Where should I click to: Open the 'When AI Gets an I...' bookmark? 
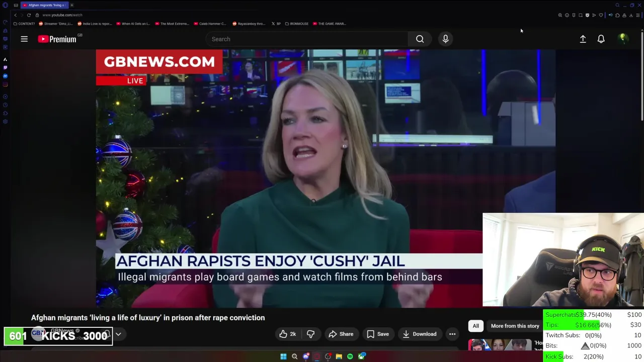pos(133,24)
